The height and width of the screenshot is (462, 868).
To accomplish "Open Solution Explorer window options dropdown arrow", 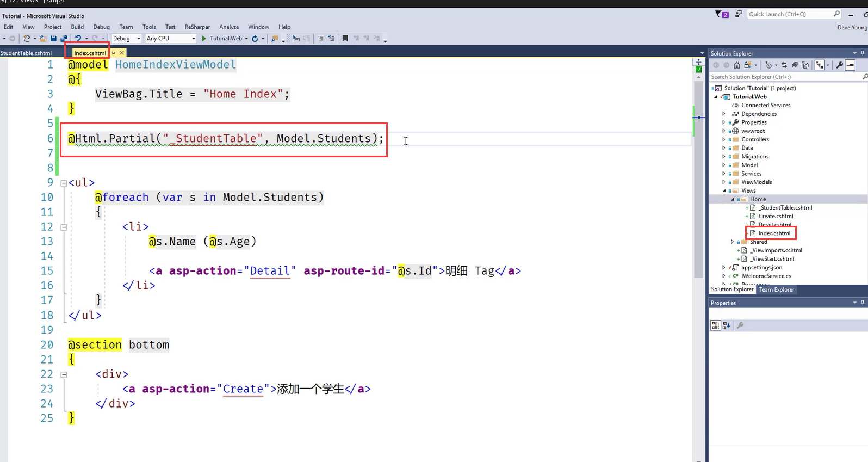I will [854, 53].
